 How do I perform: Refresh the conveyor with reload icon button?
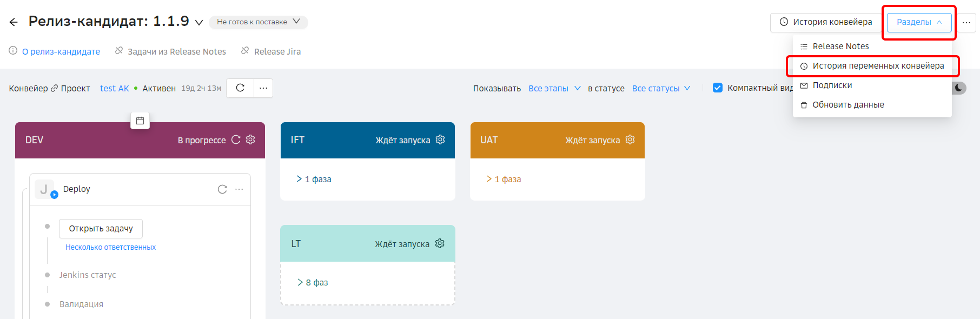pyautogui.click(x=240, y=88)
